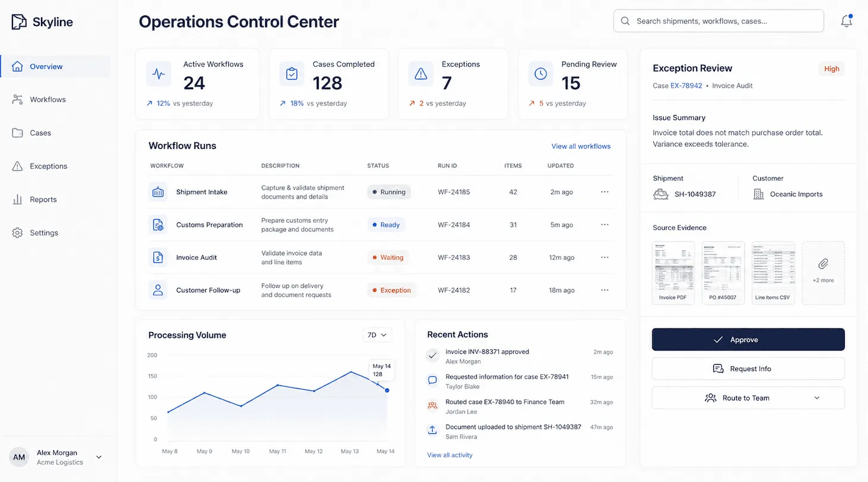Open the Line Items CSV thumbnail
The width and height of the screenshot is (868, 482).
(773, 273)
